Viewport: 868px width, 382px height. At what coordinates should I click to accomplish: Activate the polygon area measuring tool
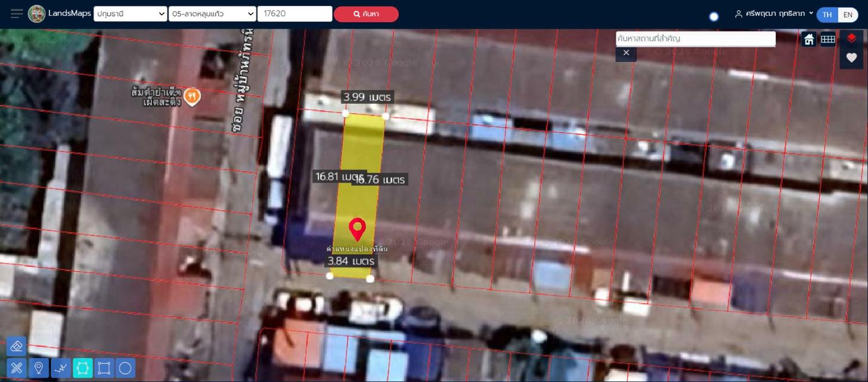(x=82, y=368)
